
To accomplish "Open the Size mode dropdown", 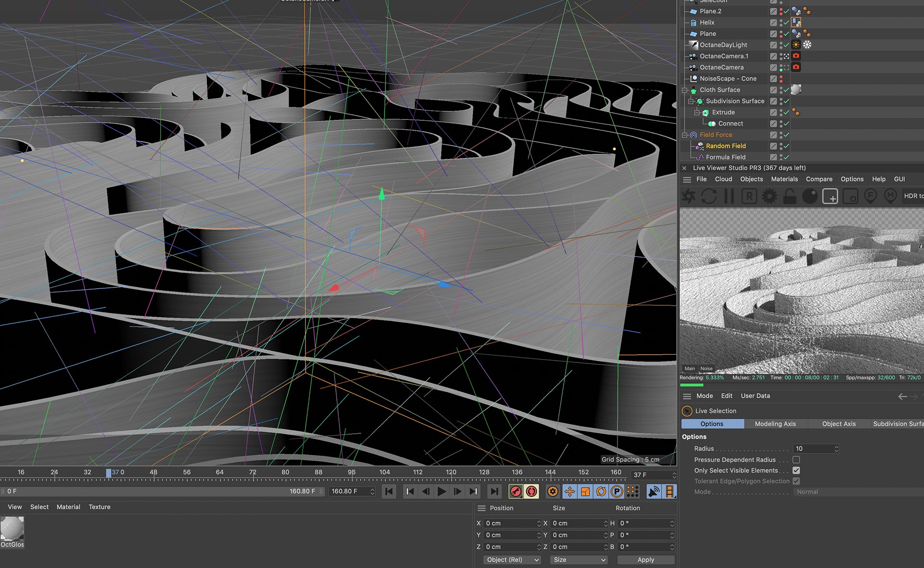I will [x=579, y=560].
